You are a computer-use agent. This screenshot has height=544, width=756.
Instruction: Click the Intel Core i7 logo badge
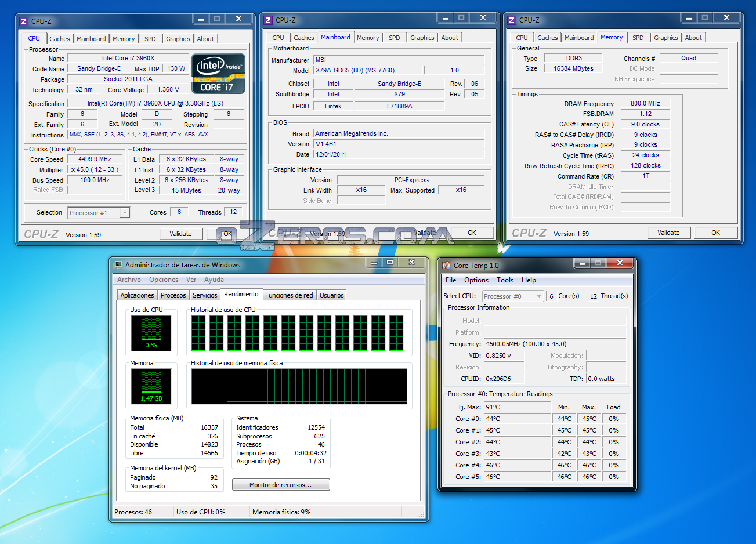tap(219, 74)
